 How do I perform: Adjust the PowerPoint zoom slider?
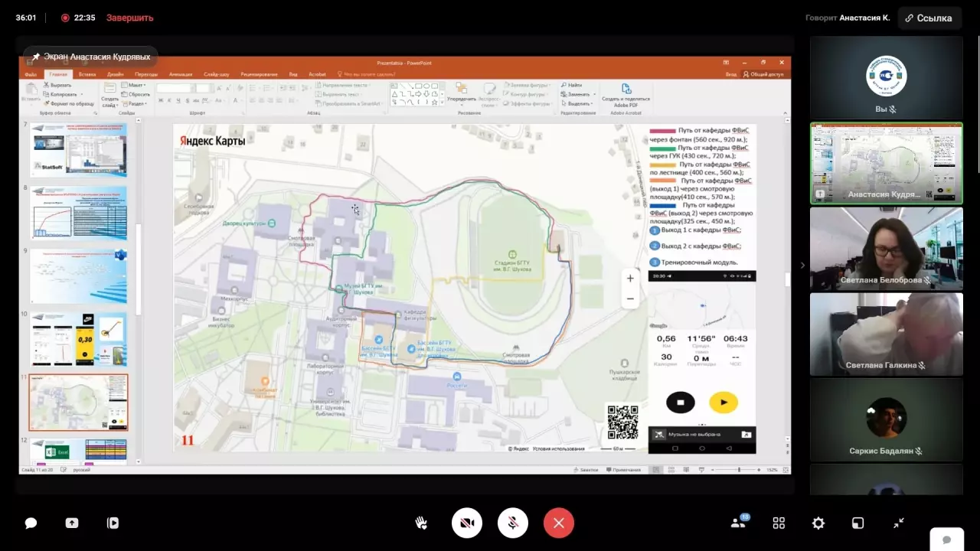tap(739, 469)
